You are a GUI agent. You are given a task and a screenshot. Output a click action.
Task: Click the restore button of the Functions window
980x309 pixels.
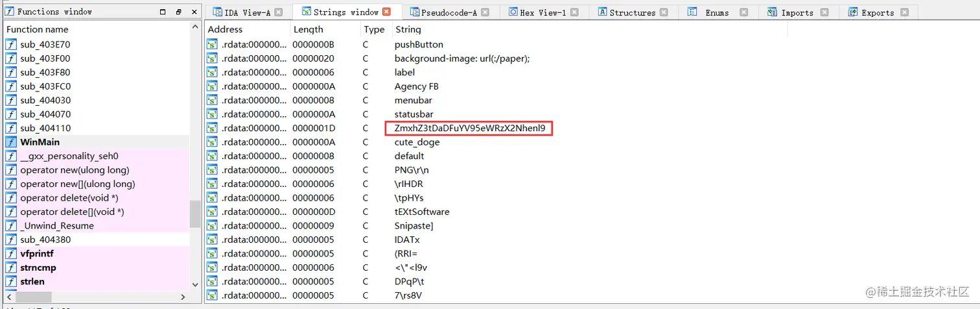point(179,12)
